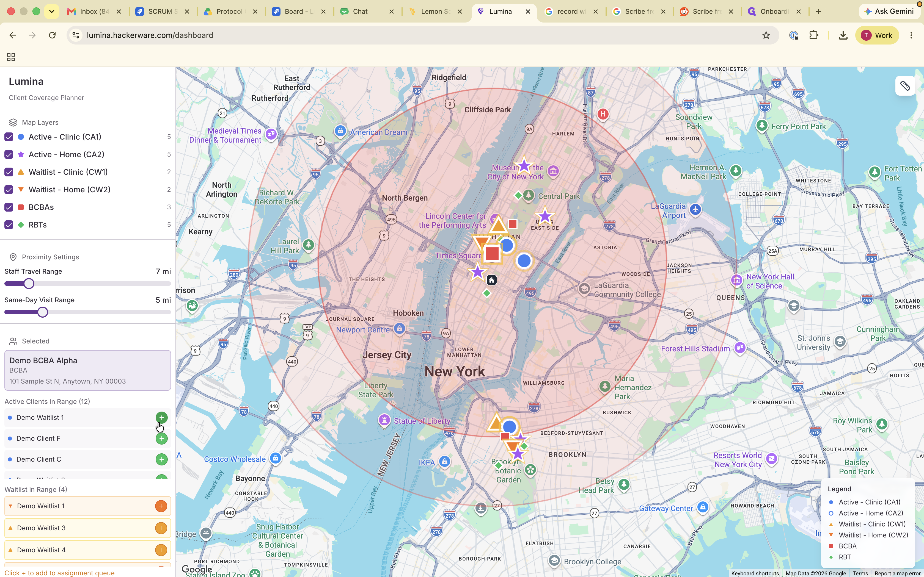
Task: Open browser extensions puzzle icon
Action: 814,35
